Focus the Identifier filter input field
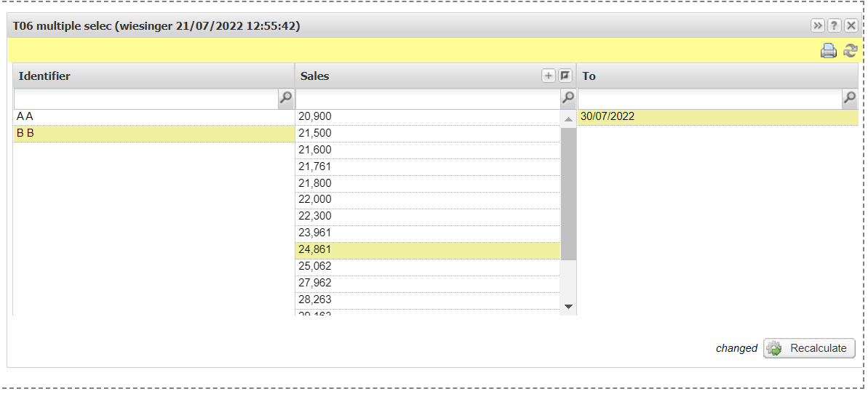 [x=146, y=99]
